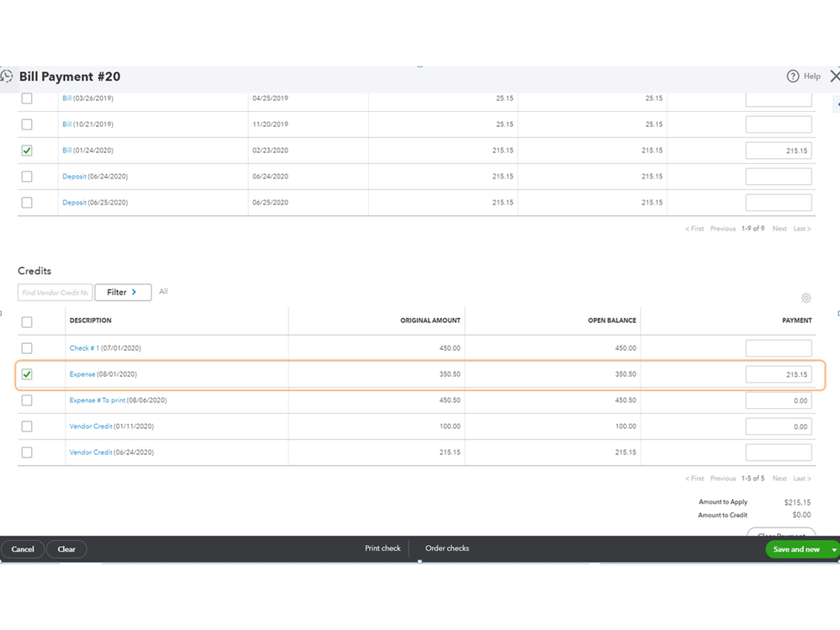Click the 215.15 payment field for Bill (01/24/2020)
Screen dimensions: 840x630
pos(779,151)
